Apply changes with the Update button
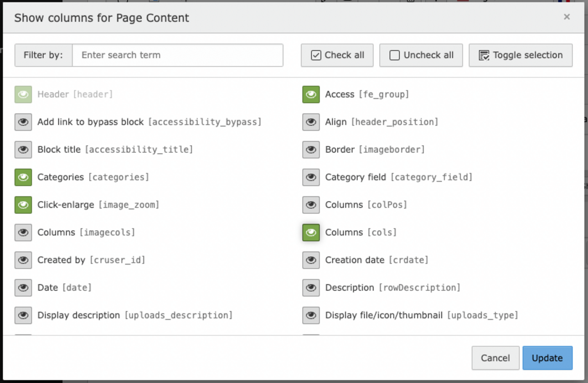 click(x=547, y=358)
